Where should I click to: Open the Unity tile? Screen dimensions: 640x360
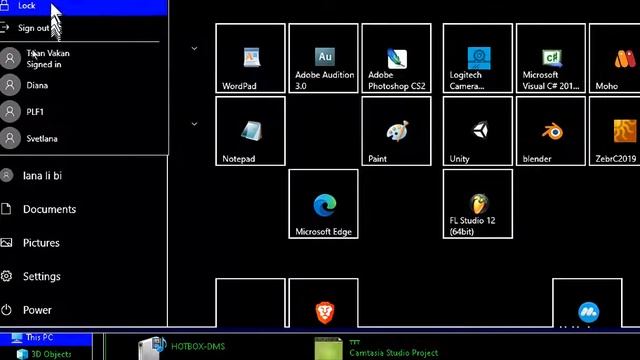pyautogui.click(x=478, y=131)
